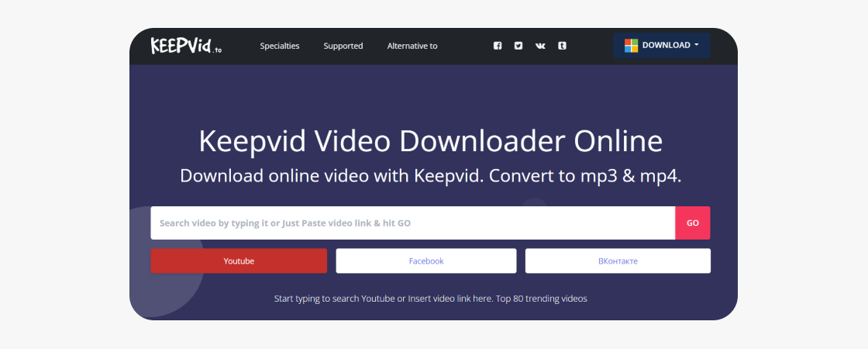This screenshot has height=349, width=868.
Task: Open the Facebook social icon in the header
Action: tap(498, 46)
